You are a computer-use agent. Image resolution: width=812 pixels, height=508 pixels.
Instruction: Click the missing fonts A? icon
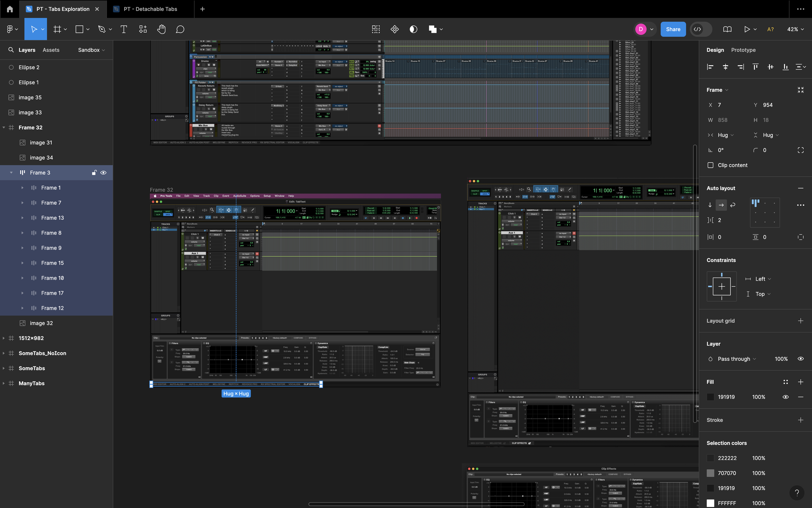point(770,29)
